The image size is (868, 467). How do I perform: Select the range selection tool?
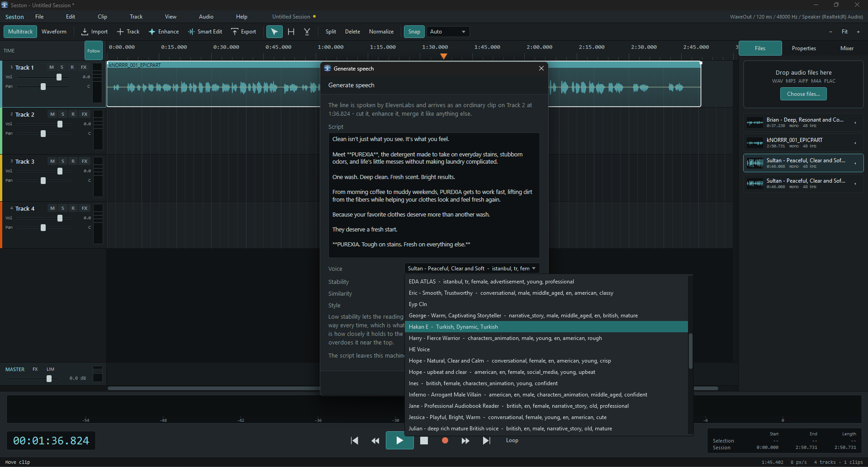click(x=291, y=32)
